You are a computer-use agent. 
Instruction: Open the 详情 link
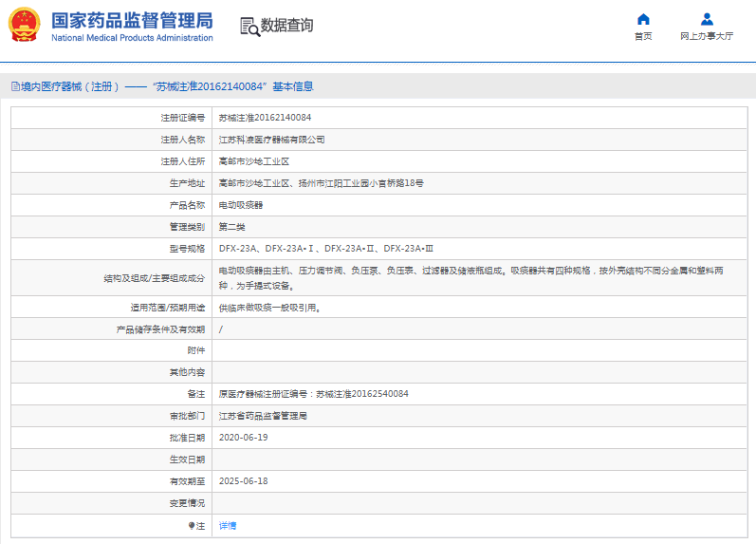228,526
